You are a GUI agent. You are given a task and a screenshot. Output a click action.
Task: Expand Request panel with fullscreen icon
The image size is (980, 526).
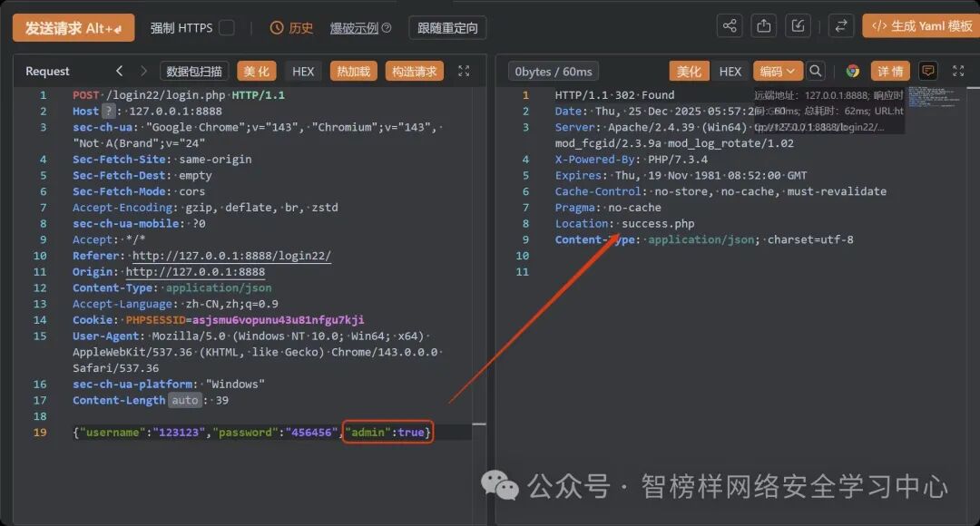pos(464,71)
